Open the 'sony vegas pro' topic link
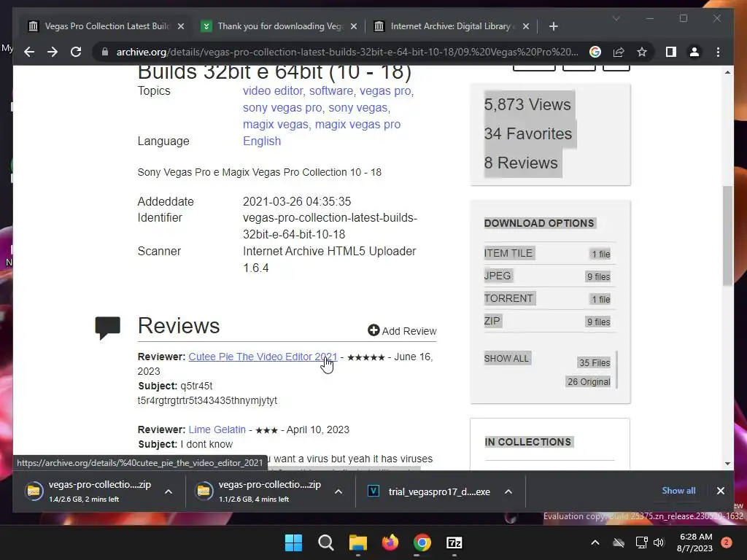Screen dimensions: 747x560 click(282, 108)
